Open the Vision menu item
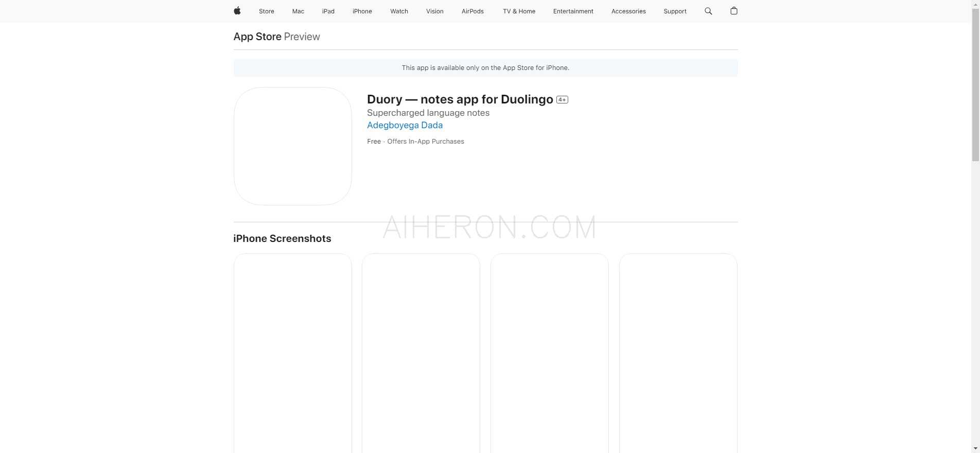 point(435,11)
